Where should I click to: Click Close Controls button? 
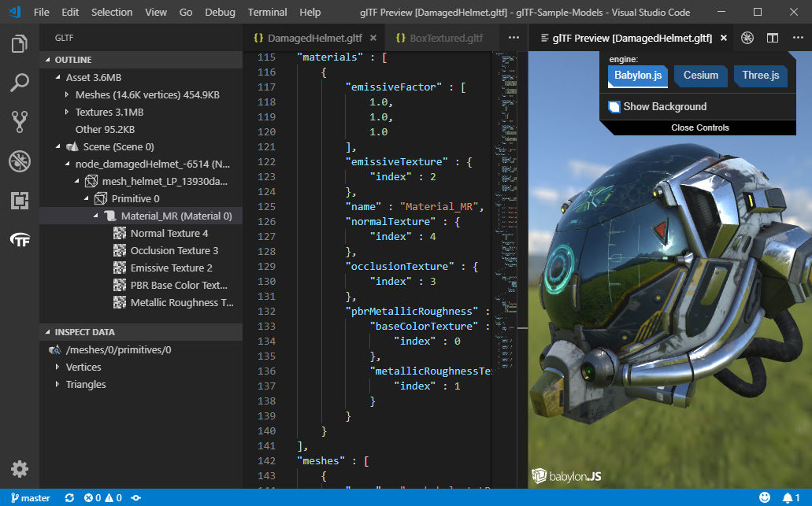[x=699, y=127]
